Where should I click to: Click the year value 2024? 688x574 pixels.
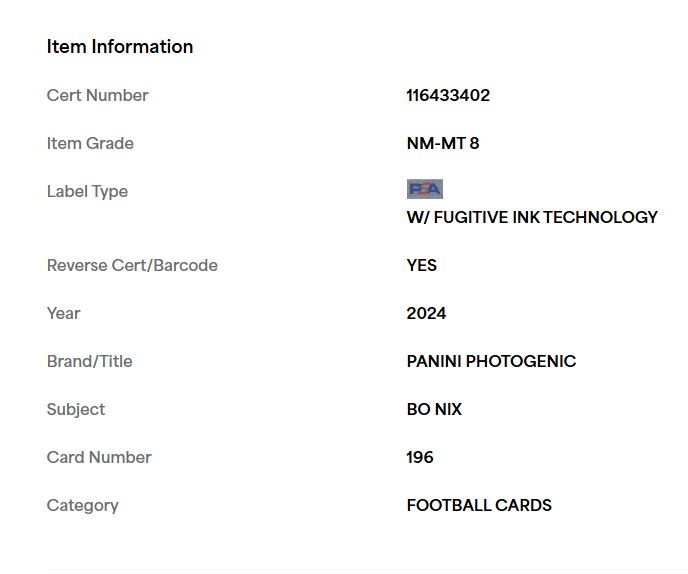point(426,313)
